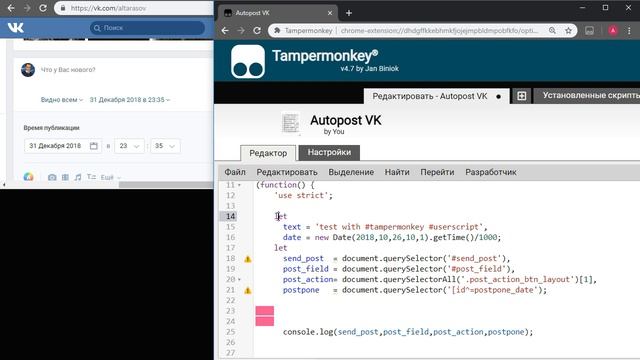Click the Tampermonkey extension toolbar icon
This screenshot has width=640, height=360.
[589, 31]
